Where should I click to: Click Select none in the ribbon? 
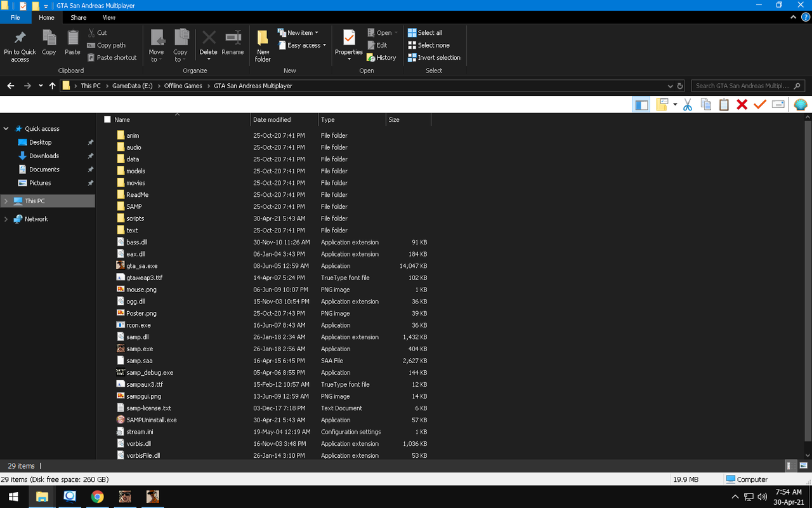pyautogui.click(x=429, y=45)
